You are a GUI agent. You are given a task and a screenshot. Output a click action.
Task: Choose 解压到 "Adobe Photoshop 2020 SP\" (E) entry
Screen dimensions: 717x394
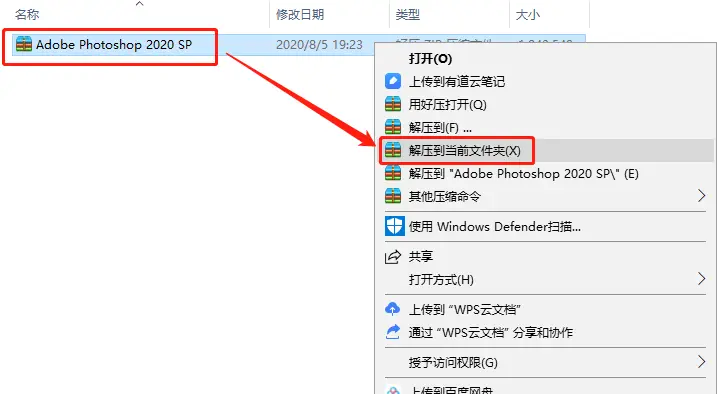[524, 174]
